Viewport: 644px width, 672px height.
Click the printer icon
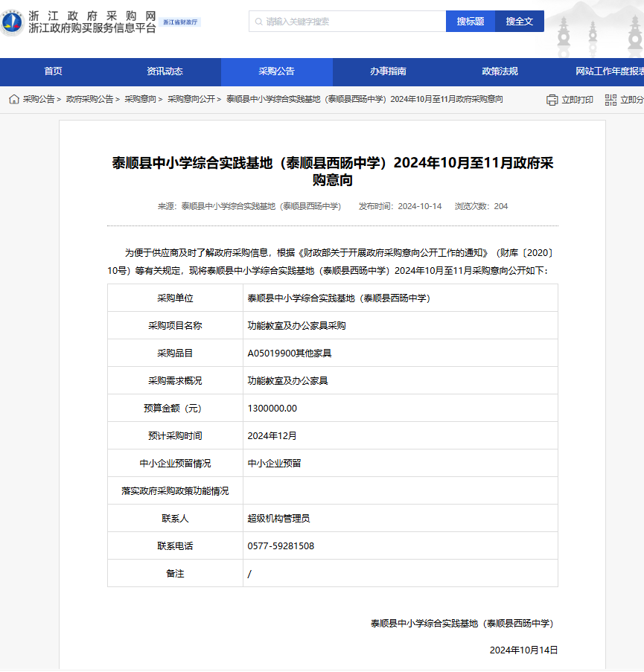552,100
